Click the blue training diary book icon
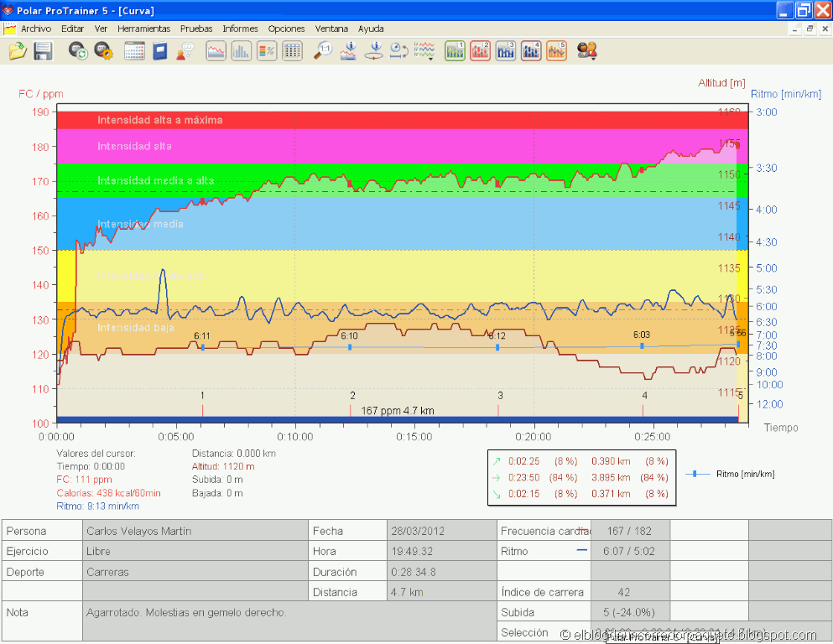Image resolution: width=833 pixels, height=644 pixels. [160, 51]
